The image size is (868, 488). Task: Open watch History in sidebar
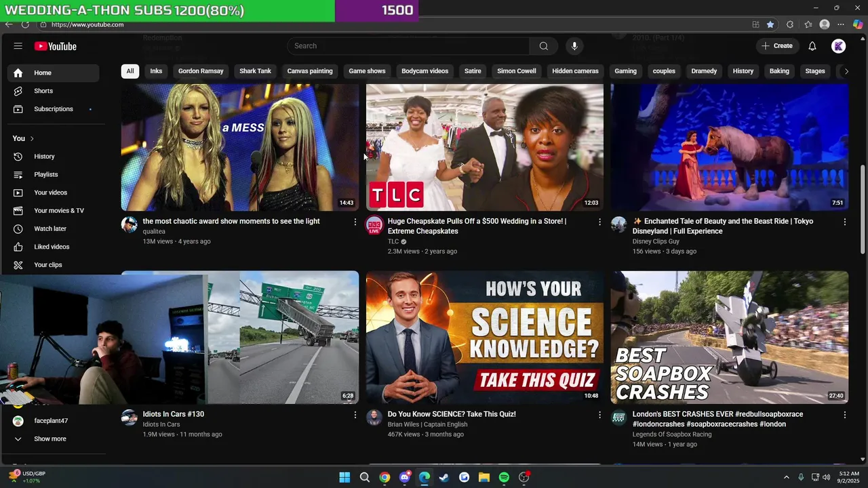pyautogui.click(x=54, y=157)
